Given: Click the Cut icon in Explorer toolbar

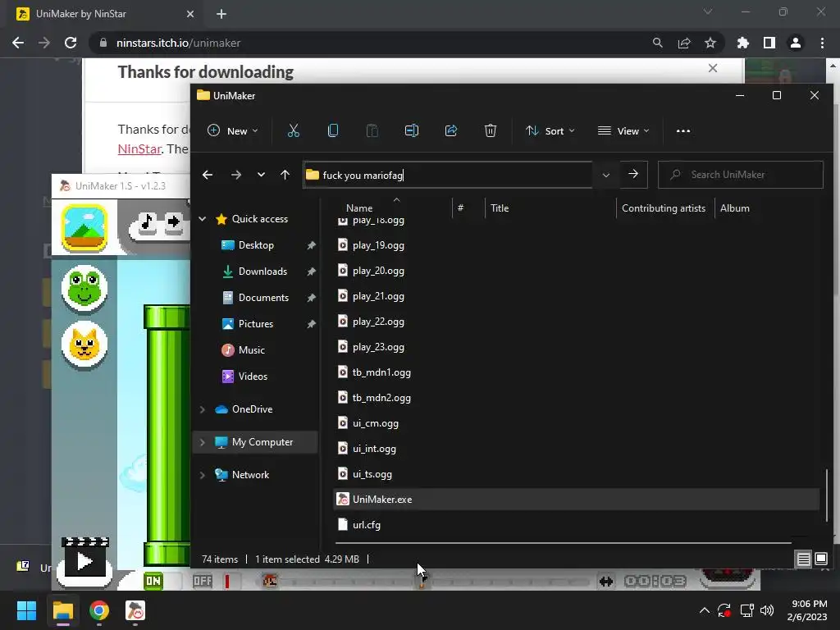Looking at the screenshot, I should pyautogui.click(x=293, y=130).
